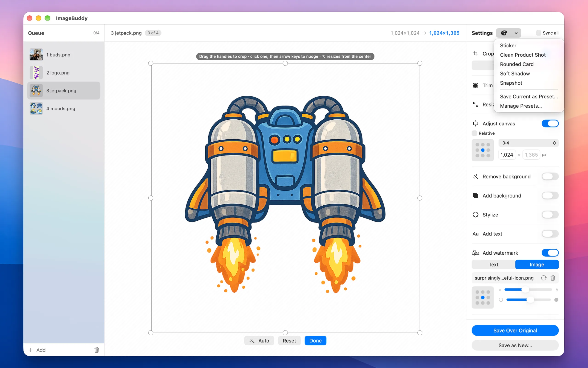The image size is (588, 368).
Task: Click Save Over Original
Action: [515, 331]
